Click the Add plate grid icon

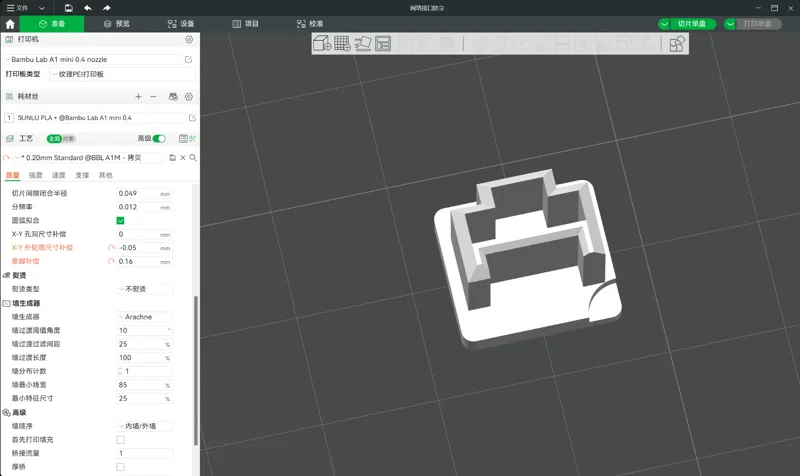(x=342, y=43)
